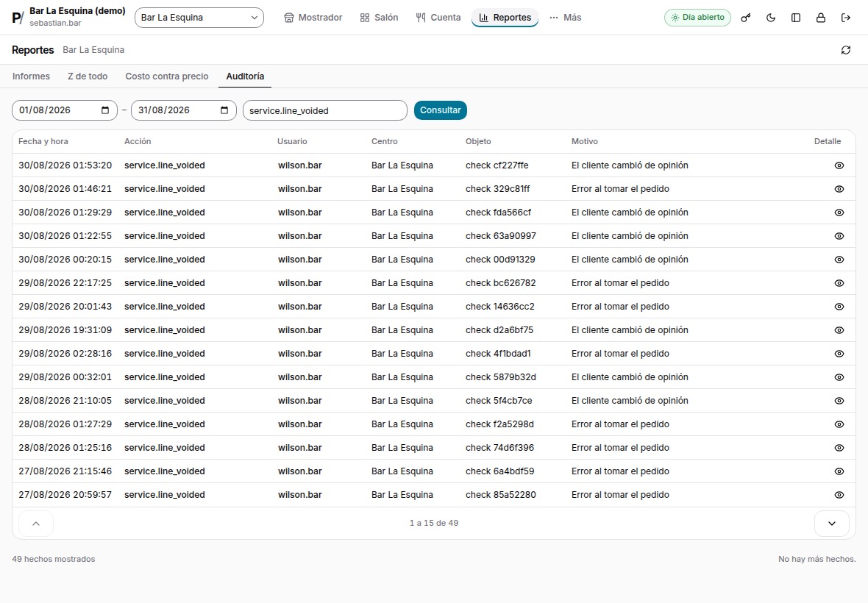868x603 pixels.
Task: View detail for check d2a6bf75
Action: point(839,330)
